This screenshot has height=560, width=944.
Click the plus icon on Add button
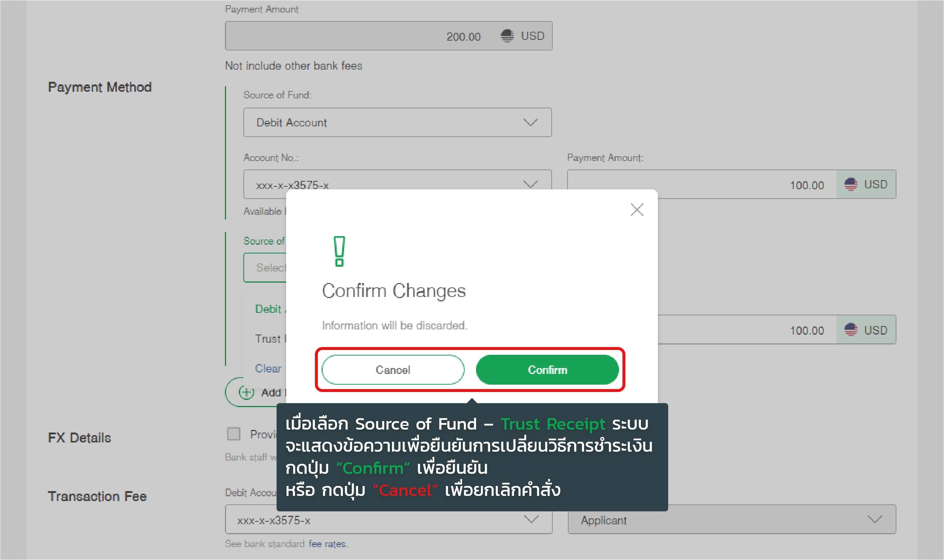coord(246,392)
